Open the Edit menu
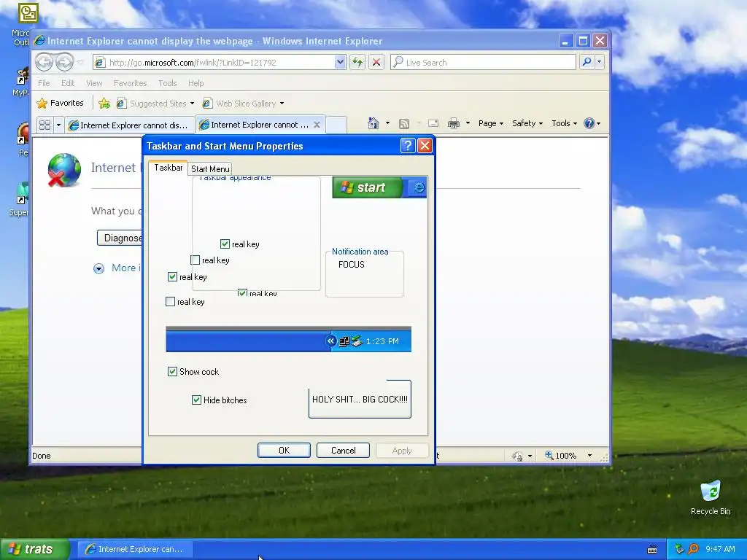The width and height of the screenshot is (747, 560). [x=68, y=83]
